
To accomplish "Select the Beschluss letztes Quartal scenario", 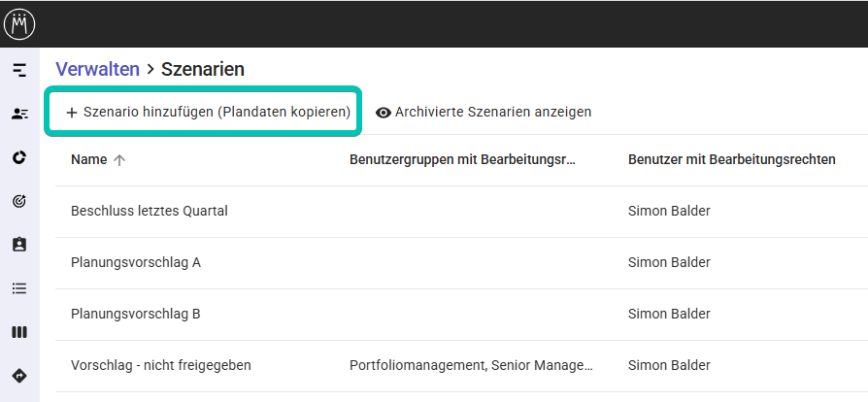I will coord(150,211).
